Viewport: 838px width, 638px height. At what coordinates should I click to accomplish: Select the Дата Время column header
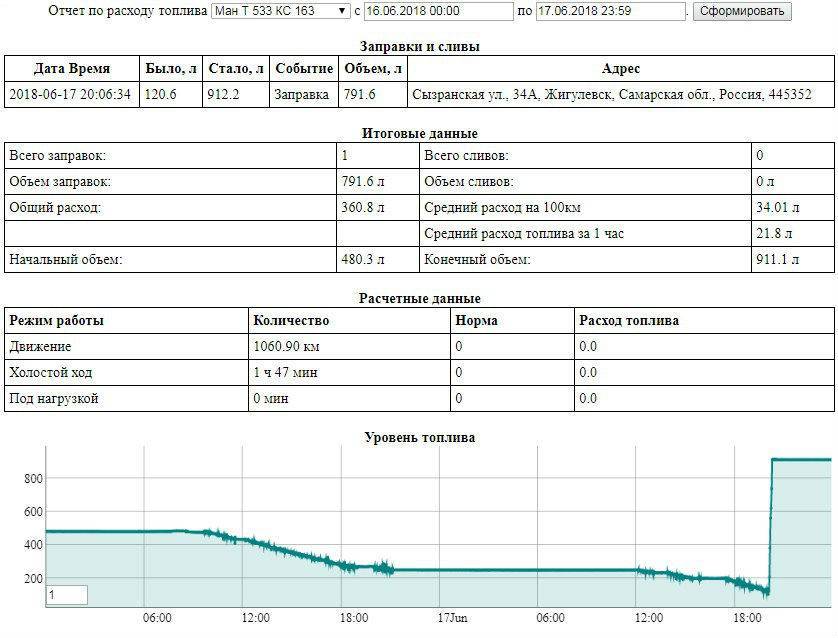(x=72, y=69)
